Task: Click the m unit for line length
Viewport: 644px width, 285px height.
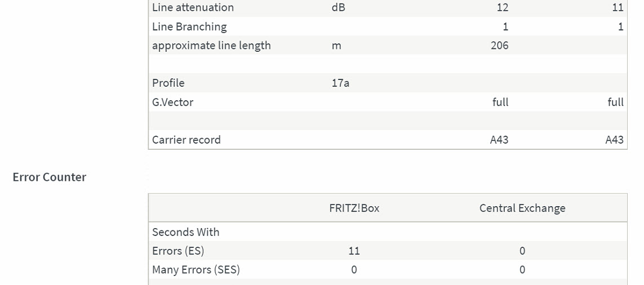Action: tap(336, 45)
